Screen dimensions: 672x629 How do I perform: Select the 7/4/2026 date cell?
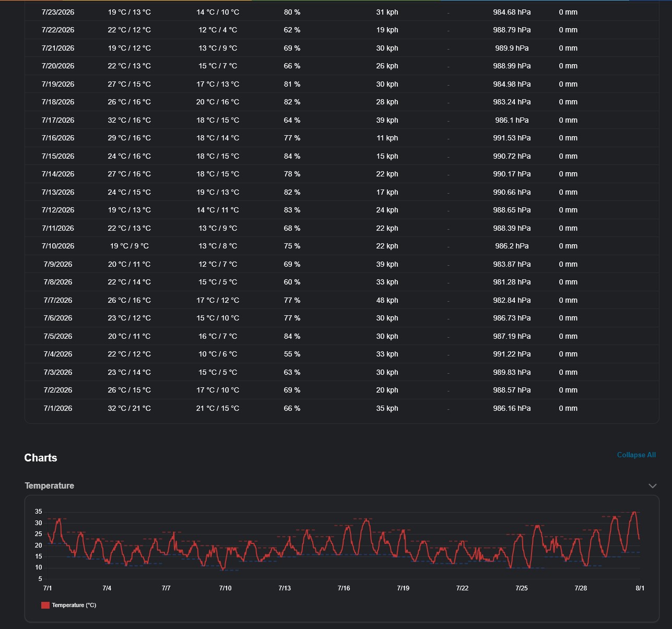pyautogui.click(x=58, y=354)
